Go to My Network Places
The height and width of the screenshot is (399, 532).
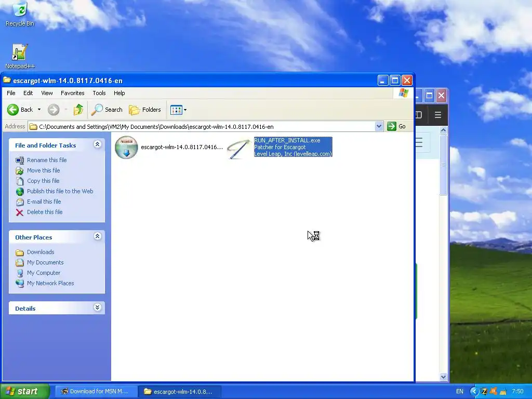click(x=50, y=283)
